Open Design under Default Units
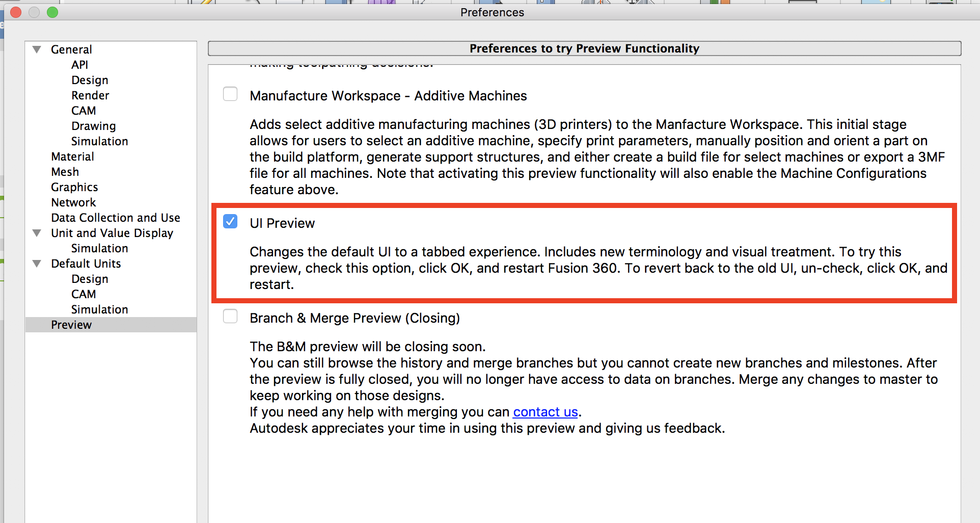 (90, 279)
